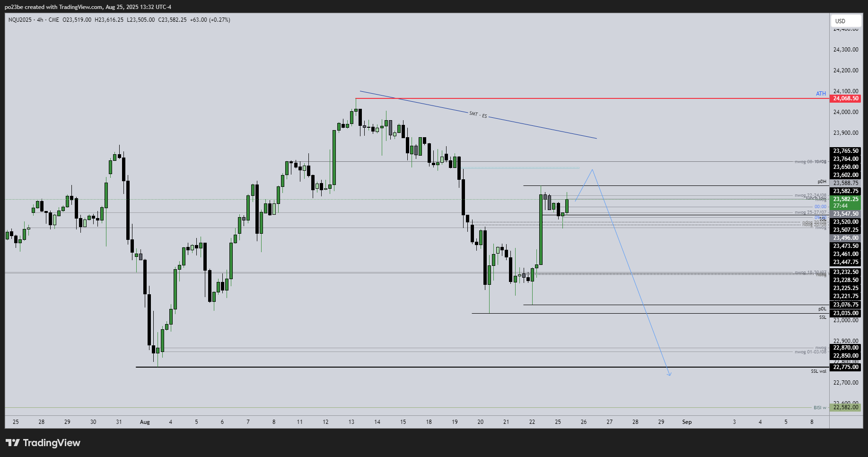The height and width of the screenshot is (457, 868).
Task: Click date 13 on the time axis
Action: tap(351, 422)
